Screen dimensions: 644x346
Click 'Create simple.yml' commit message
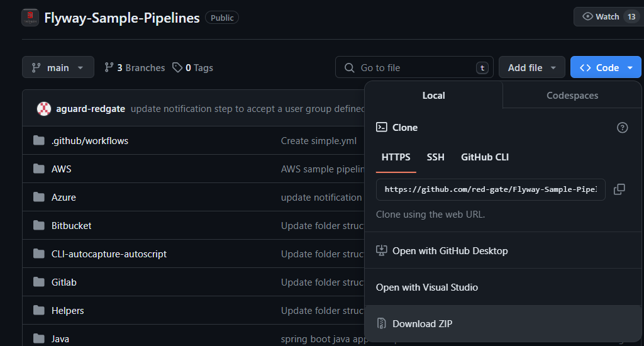319,140
